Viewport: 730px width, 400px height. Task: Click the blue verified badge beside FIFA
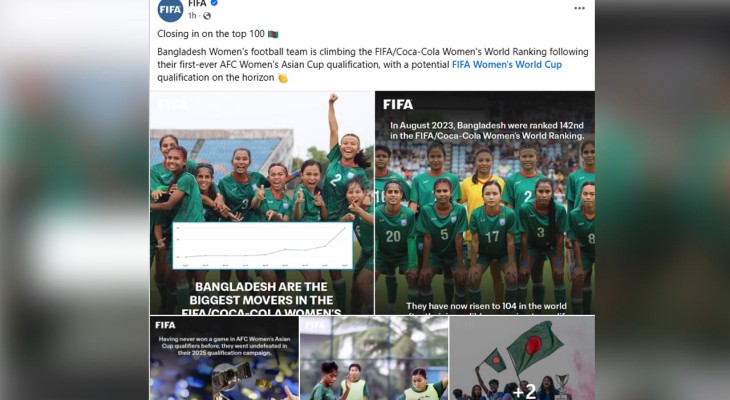214,3
